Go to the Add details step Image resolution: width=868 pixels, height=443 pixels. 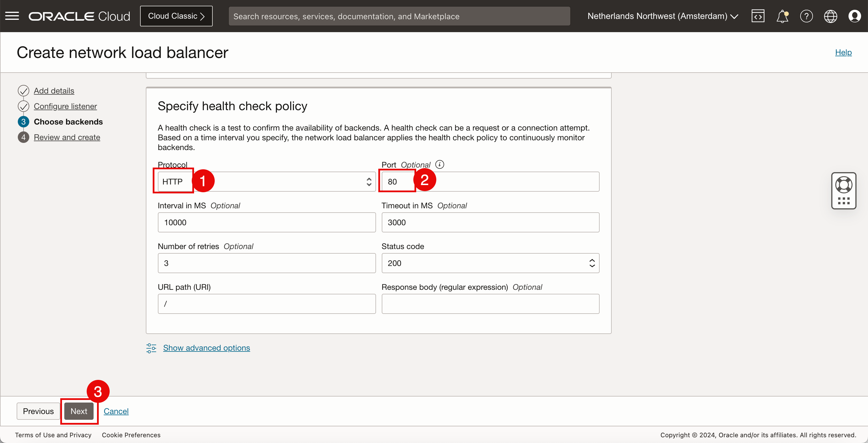click(54, 91)
